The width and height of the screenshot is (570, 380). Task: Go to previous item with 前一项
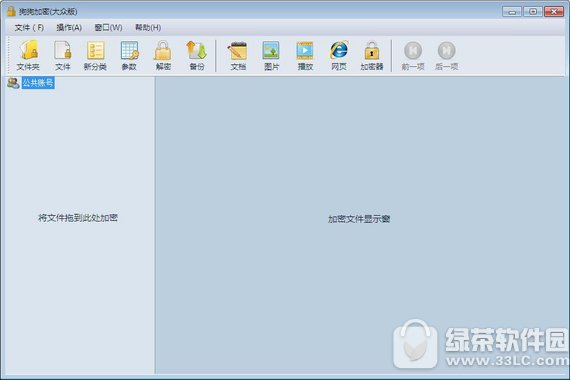pyautogui.click(x=413, y=55)
